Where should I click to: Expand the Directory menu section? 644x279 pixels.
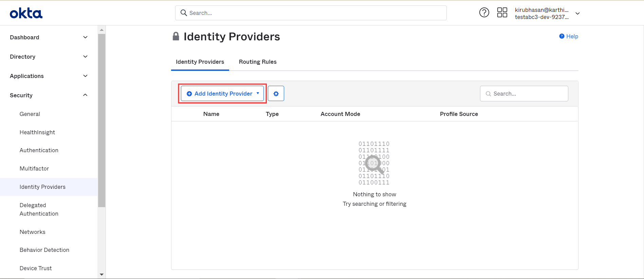click(49, 57)
